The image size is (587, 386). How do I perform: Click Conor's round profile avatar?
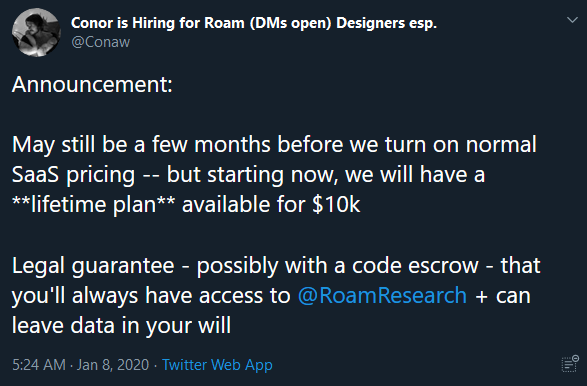pos(36,33)
